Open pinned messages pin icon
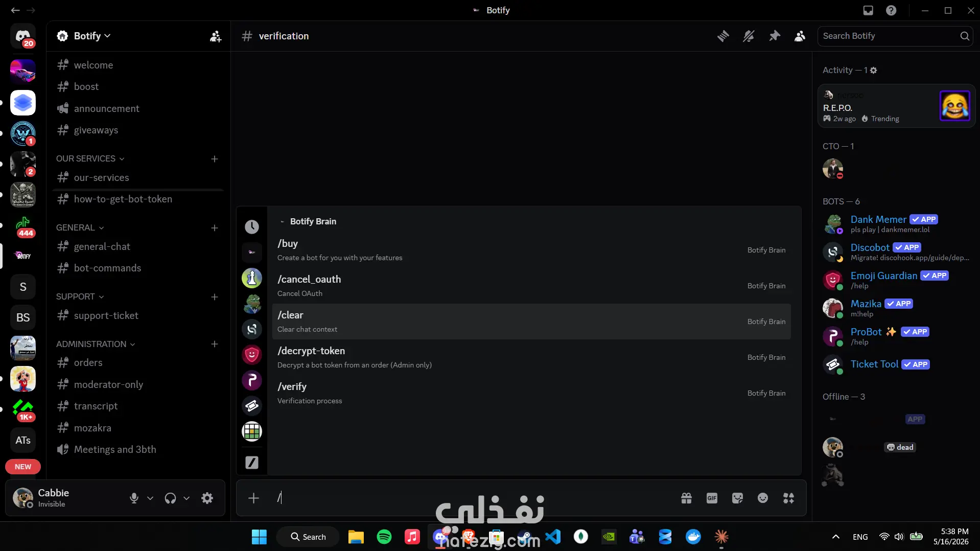 775,36
